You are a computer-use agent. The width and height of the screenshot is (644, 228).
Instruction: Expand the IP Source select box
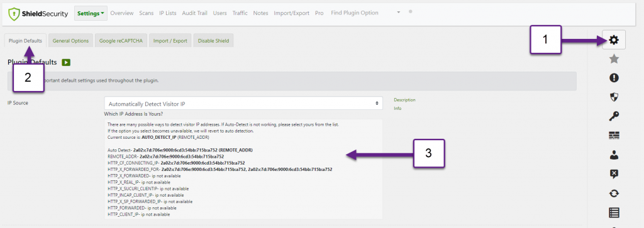(243, 104)
